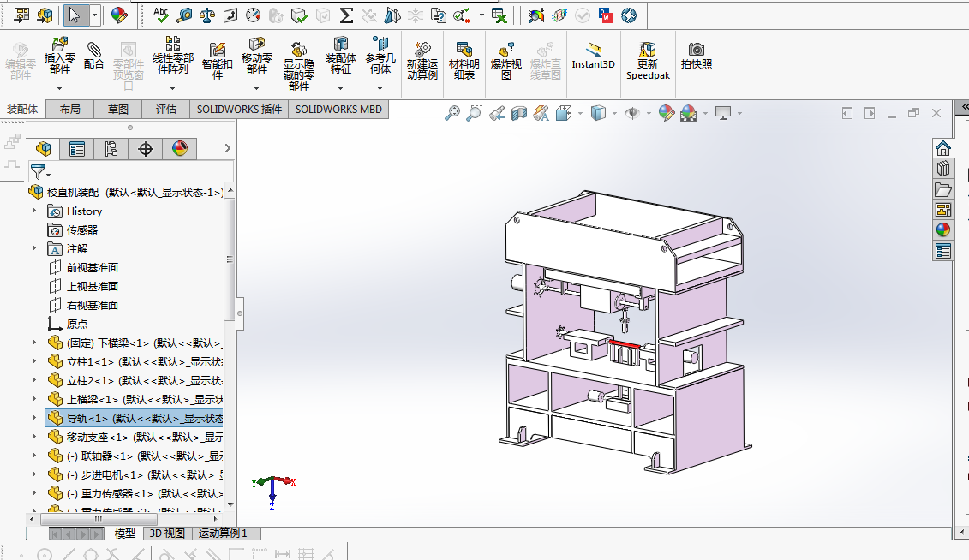The width and height of the screenshot is (969, 560).
Task: Open the Display Style dropdown arrow
Action: click(x=614, y=113)
